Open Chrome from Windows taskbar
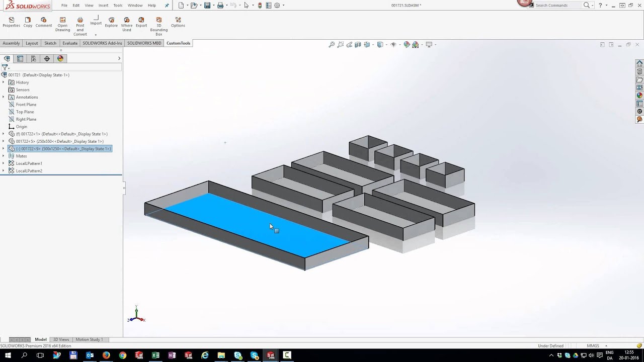Screen dimensions: 644x362 pos(123,355)
